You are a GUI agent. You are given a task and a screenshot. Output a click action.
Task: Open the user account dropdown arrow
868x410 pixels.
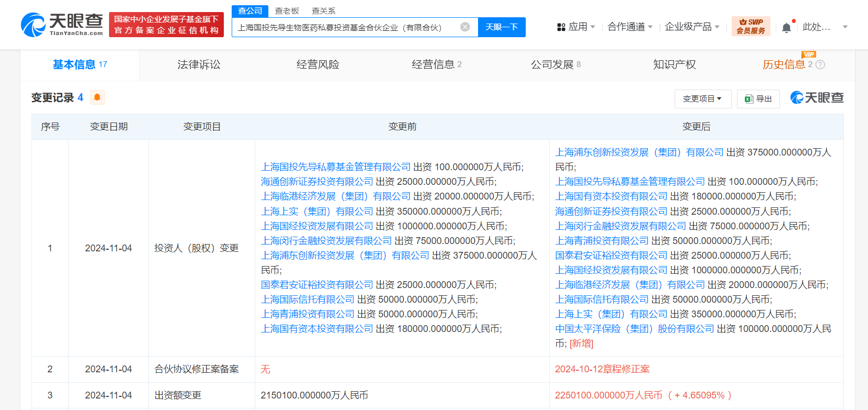pos(845,27)
